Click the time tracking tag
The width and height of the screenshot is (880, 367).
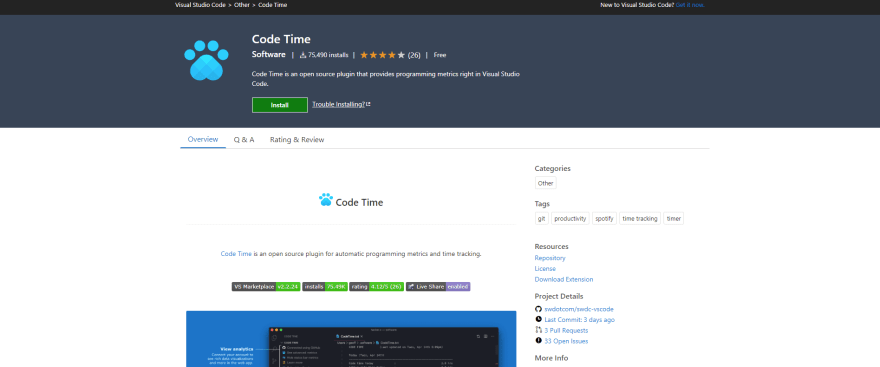pyautogui.click(x=640, y=219)
